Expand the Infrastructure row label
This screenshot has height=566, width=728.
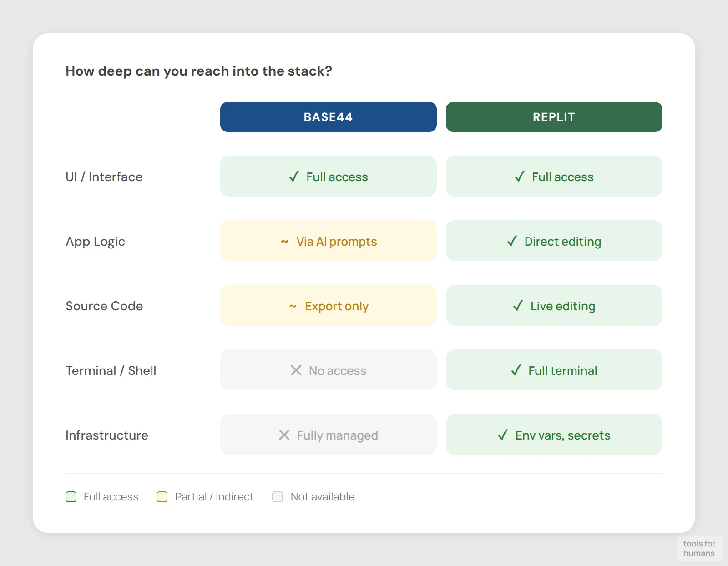tap(106, 435)
